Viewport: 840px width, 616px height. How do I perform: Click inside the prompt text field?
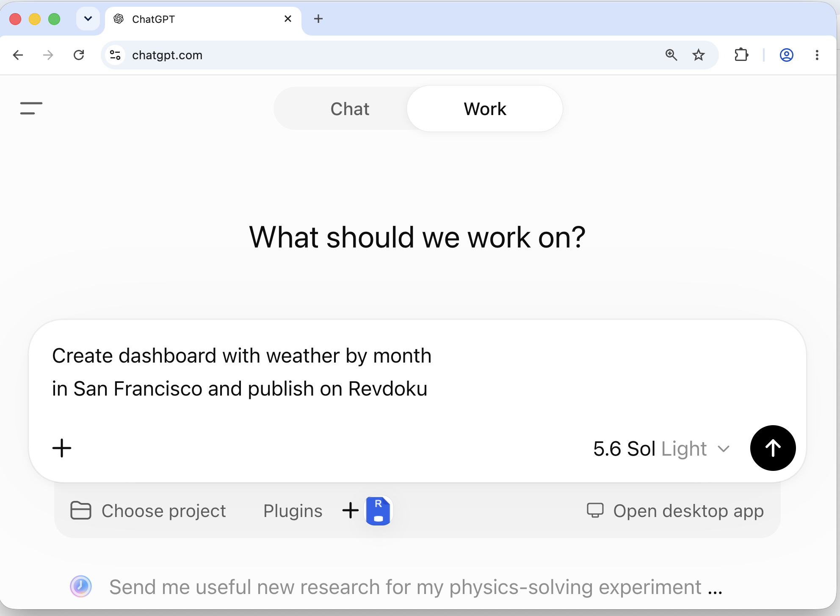pyautogui.click(x=417, y=372)
